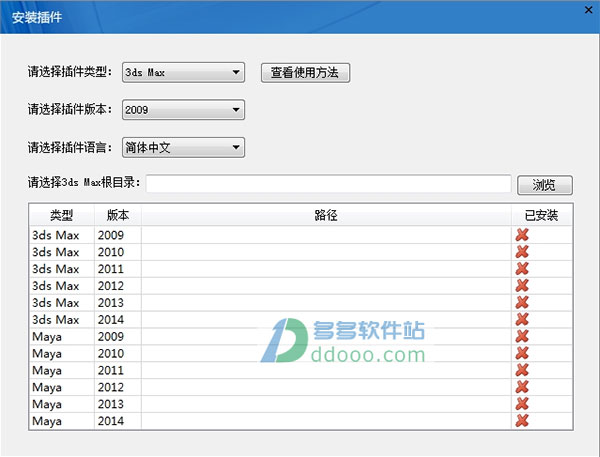Open the plugin type dropdown showing 3ds Max

point(183,72)
